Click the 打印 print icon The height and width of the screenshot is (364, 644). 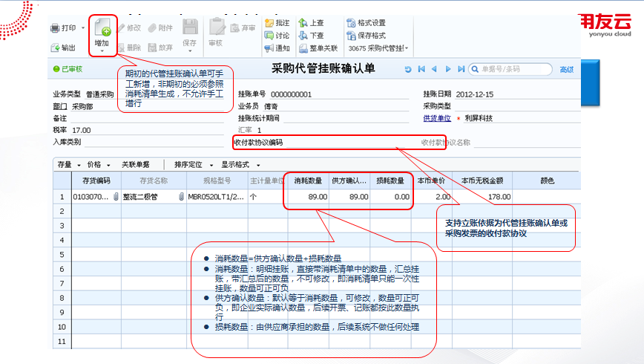55,28
